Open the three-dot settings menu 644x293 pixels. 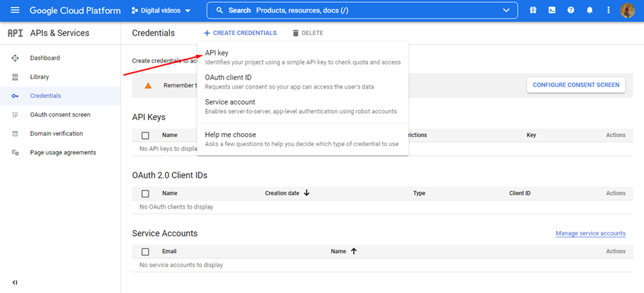pos(608,10)
